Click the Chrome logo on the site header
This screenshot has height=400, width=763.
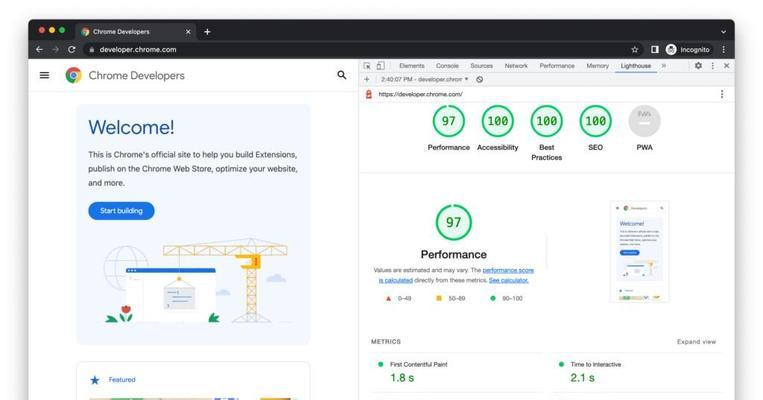coord(73,75)
